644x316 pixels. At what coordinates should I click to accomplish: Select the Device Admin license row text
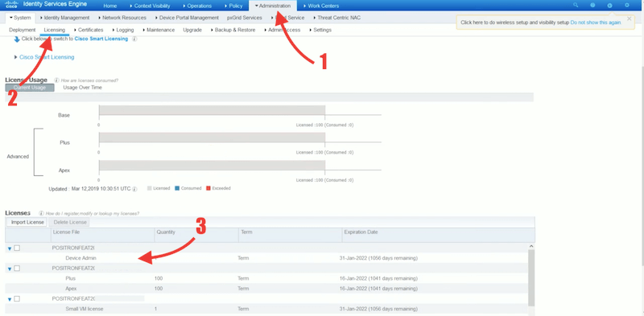pos(80,258)
